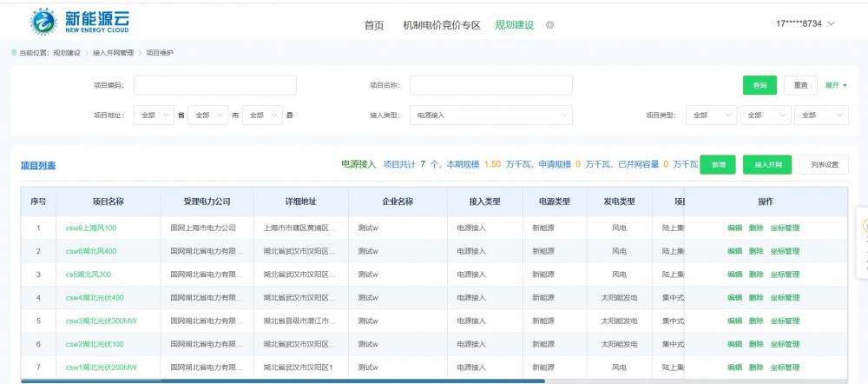Click the green 查询 button
Screen dimensions: 868x384
[x=759, y=85]
